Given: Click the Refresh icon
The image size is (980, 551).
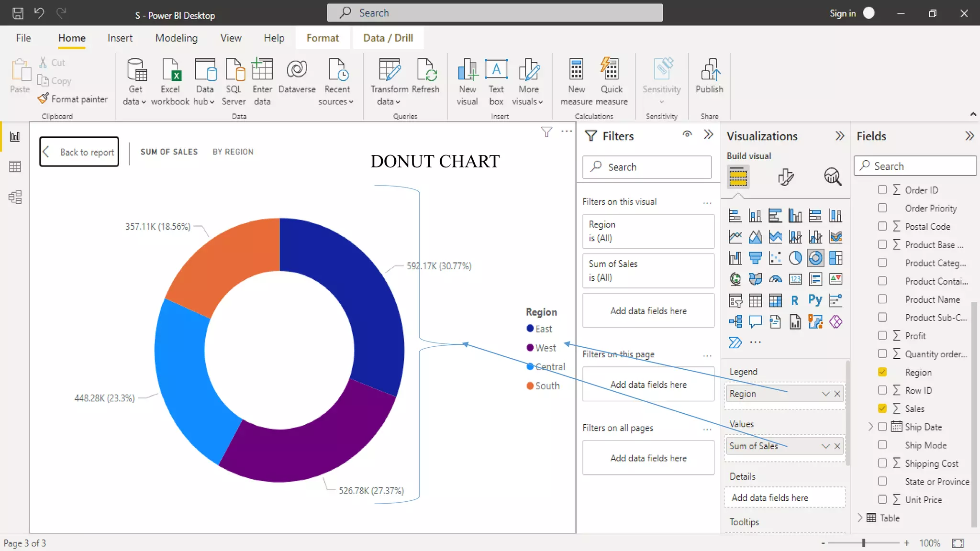Looking at the screenshot, I should click(426, 70).
